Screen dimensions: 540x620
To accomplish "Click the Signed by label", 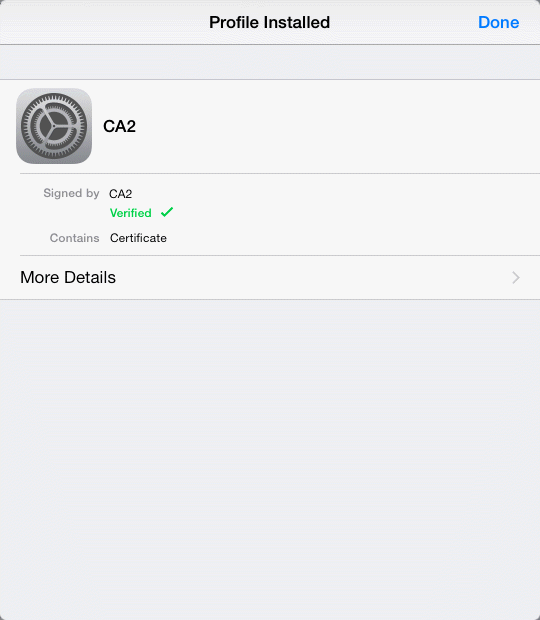I will (x=71, y=193).
